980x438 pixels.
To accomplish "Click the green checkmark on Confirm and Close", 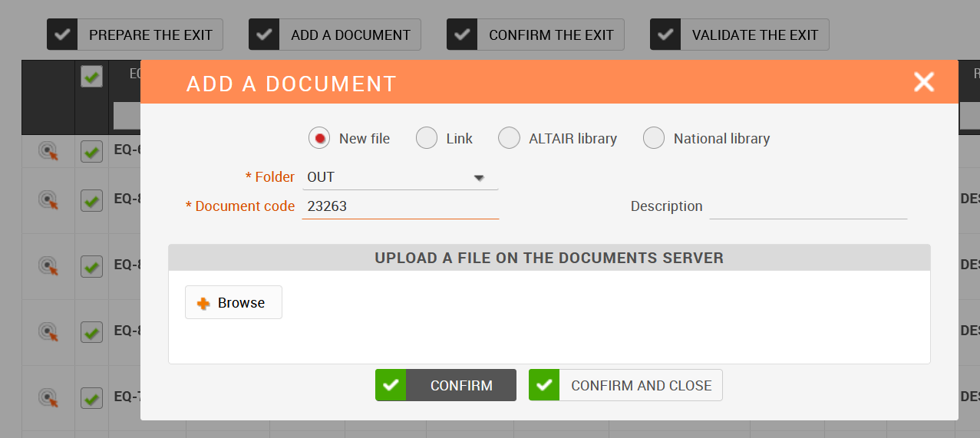I will [544, 385].
